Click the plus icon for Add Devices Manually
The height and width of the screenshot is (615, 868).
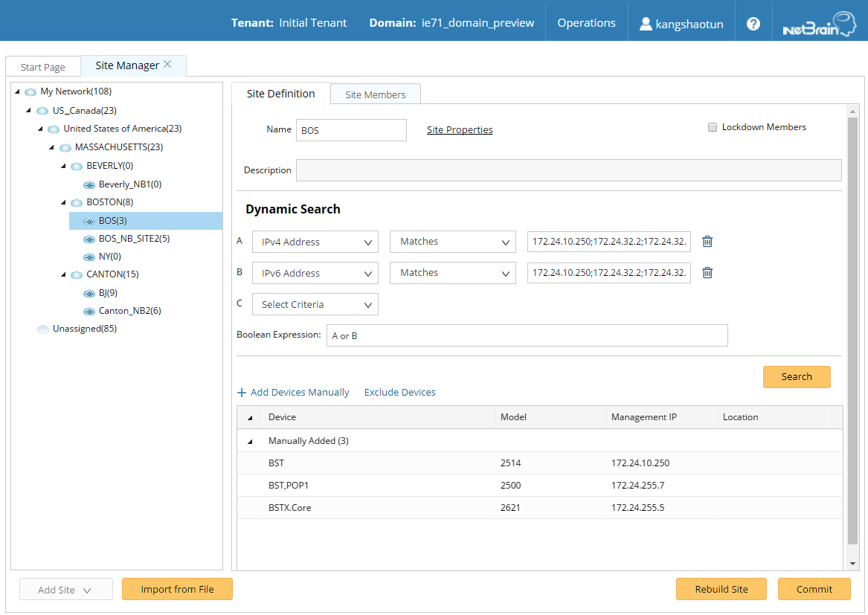241,393
